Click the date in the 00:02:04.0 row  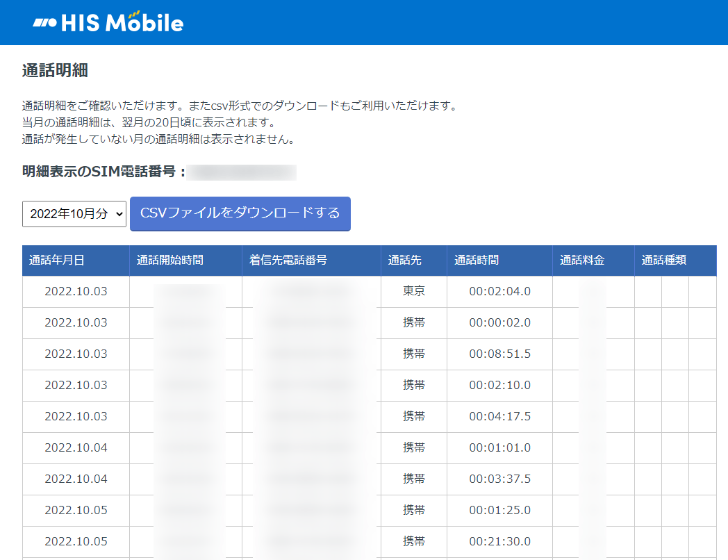76,291
